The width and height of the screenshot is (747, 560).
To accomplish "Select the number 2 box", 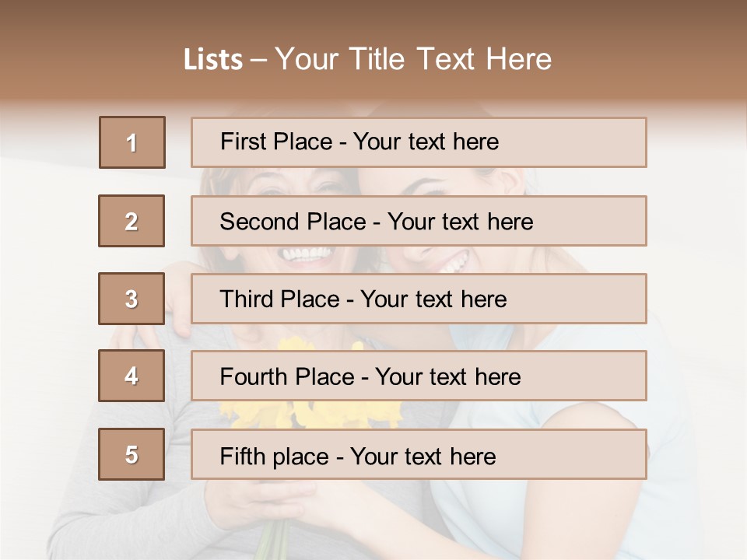I will 132,221.
